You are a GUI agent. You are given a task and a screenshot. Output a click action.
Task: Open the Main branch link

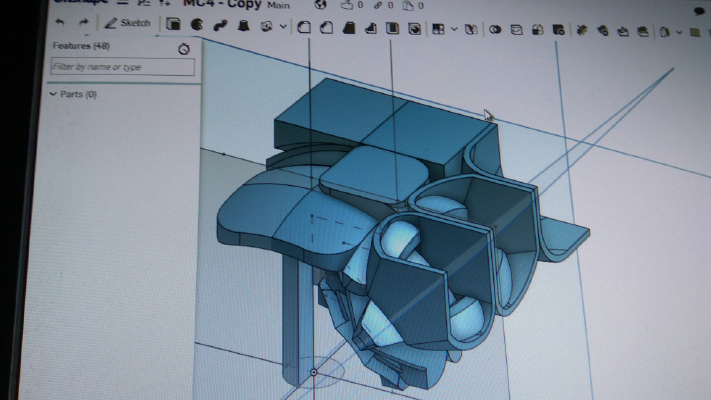coord(278,5)
